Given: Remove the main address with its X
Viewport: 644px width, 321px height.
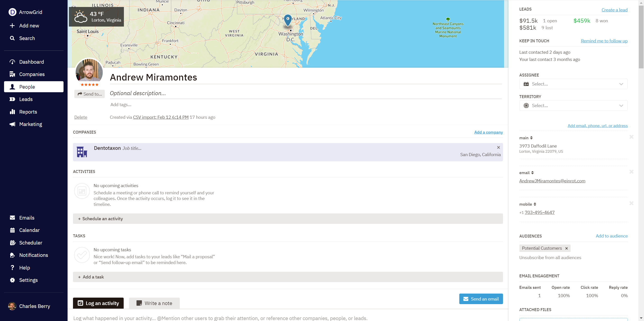Looking at the screenshot, I should pyautogui.click(x=631, y=137).
